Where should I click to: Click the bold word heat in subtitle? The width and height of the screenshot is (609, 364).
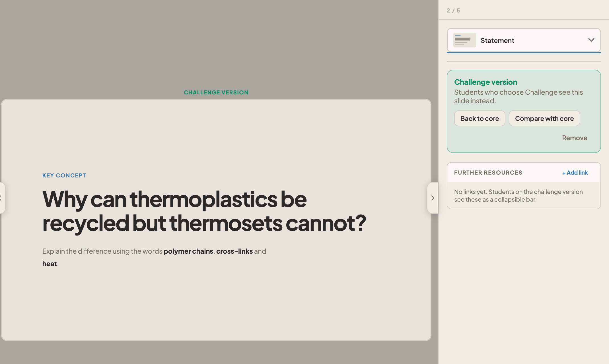(x=50, y=264)
